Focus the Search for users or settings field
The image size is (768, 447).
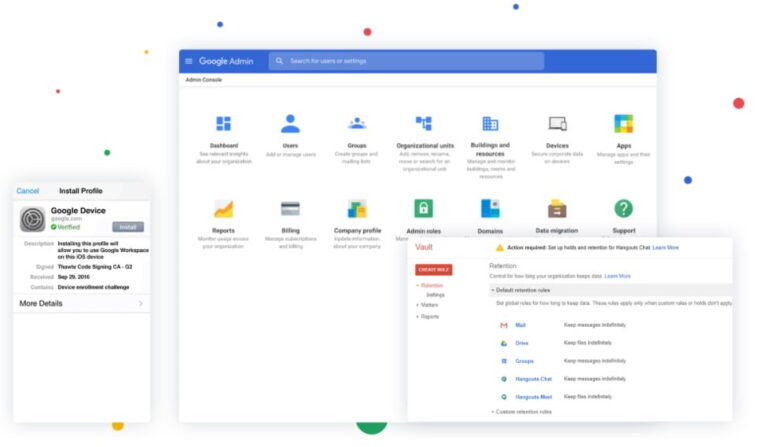(407, 61)
